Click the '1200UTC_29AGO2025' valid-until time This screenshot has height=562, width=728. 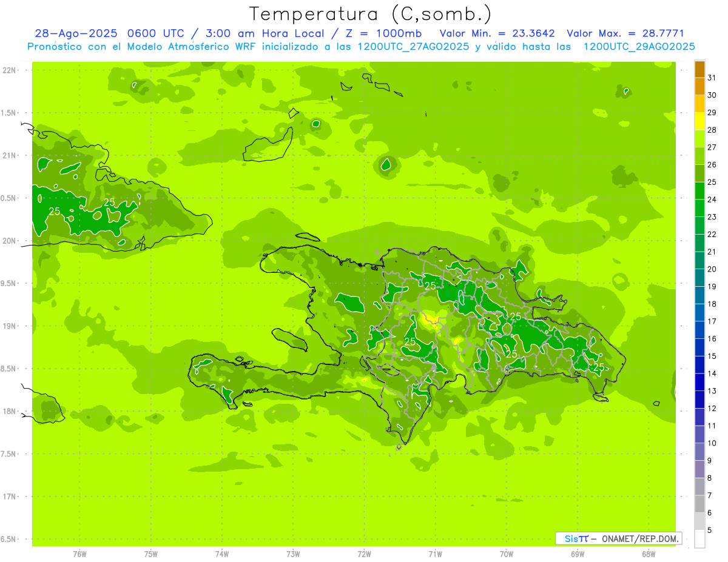[639, 47]
